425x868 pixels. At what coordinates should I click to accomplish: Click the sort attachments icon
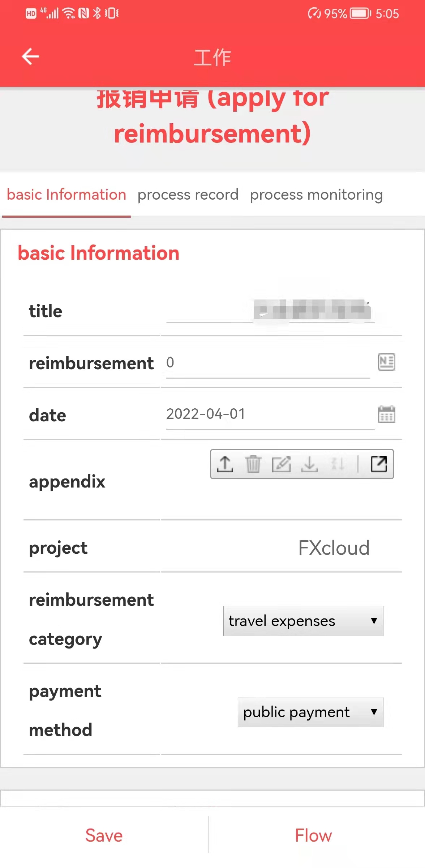pos(338,464)
